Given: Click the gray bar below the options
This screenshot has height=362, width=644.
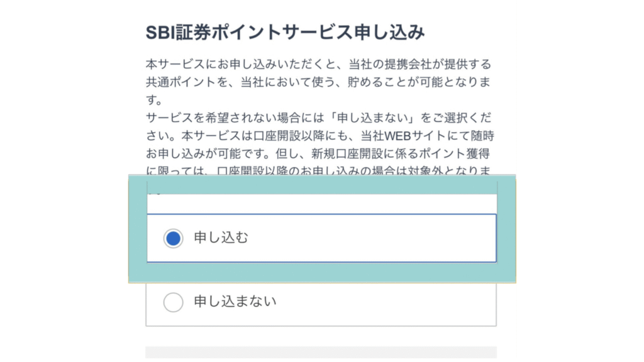Looking at the screenshot, I should [x=321, y=352].
